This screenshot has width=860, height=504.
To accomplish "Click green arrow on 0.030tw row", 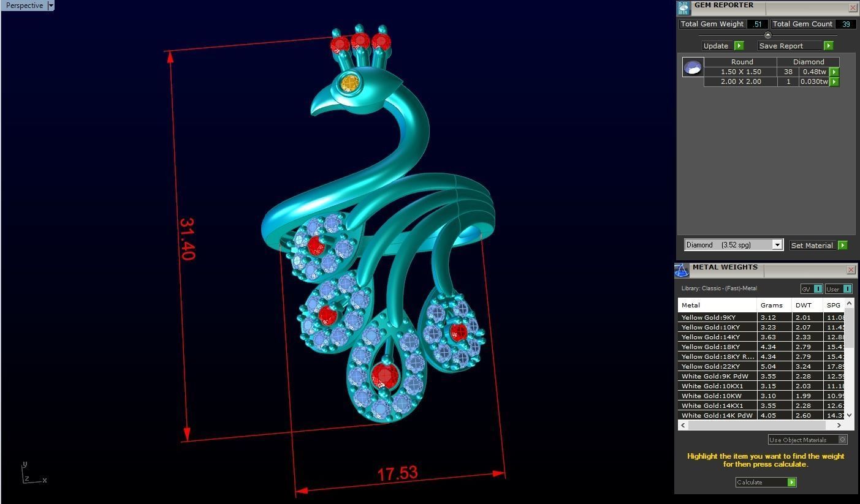I will tap(834, 81).
